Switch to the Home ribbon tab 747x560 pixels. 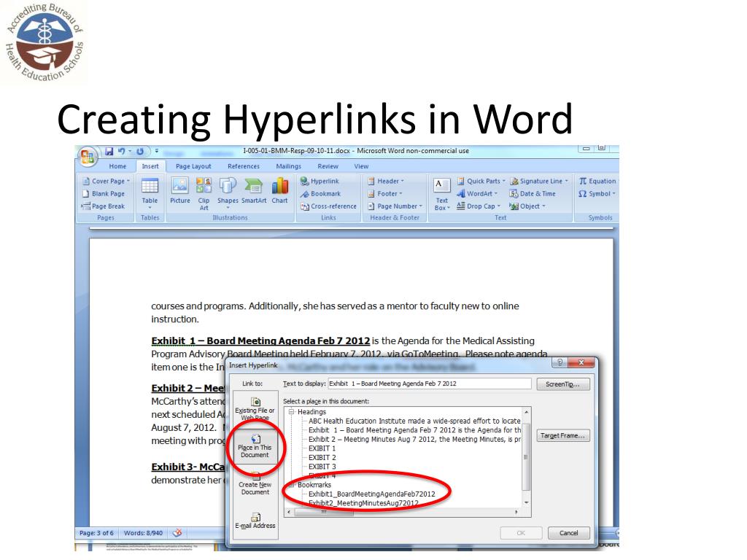[117, 166]
